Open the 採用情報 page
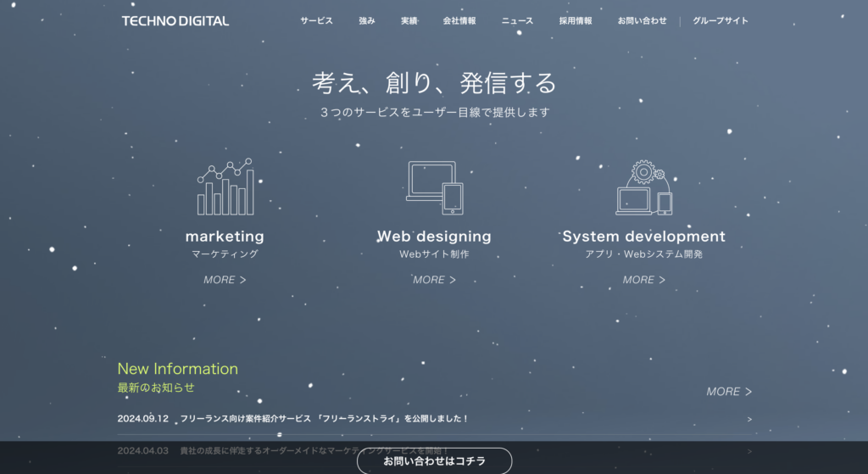Image resolution: width=868 pixels, height=474 pixels. [x=576, y=20]
